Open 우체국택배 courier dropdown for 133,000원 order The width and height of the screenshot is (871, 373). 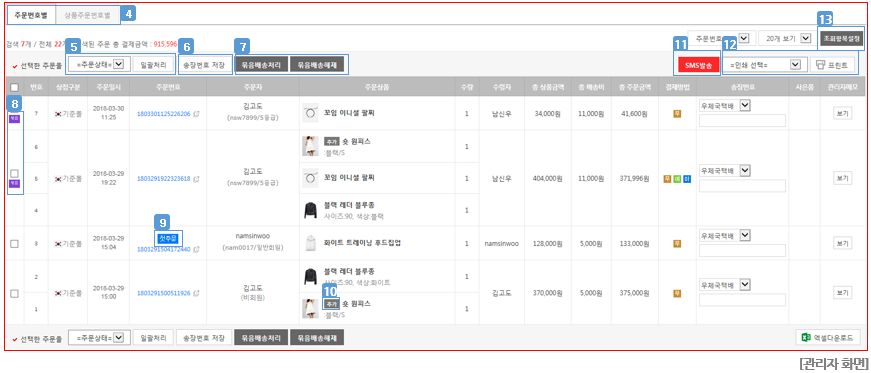[725, 236]
